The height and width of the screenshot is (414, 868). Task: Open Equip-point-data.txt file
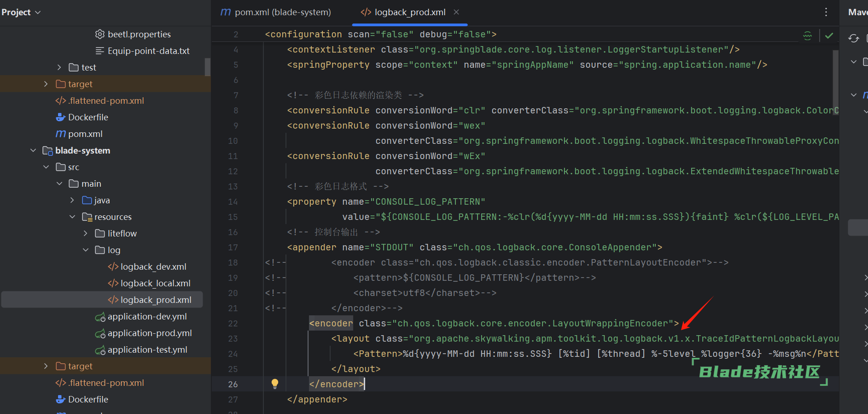coord(148,51)
